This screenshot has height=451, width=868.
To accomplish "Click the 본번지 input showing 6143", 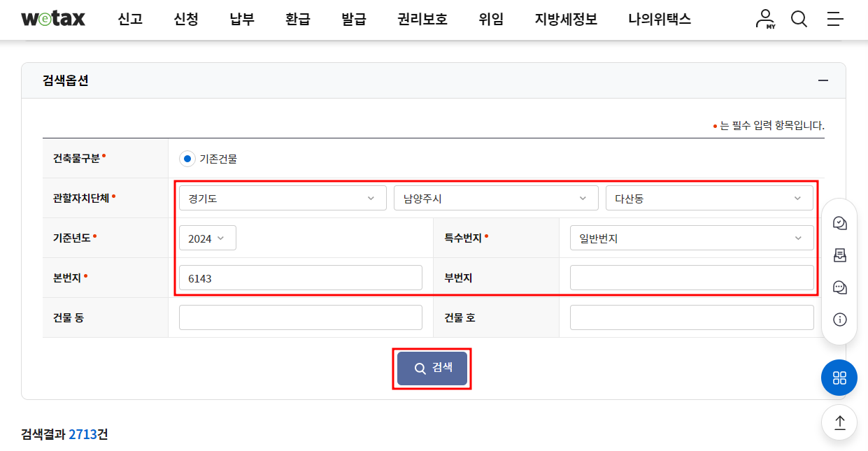I will [300, 278].
